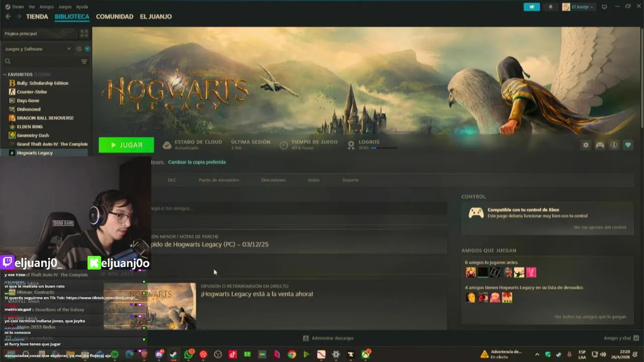Viewport: 644px width, 362px height.
Task: Select Geometry Dash in the library list
Action: coord(33,135)
